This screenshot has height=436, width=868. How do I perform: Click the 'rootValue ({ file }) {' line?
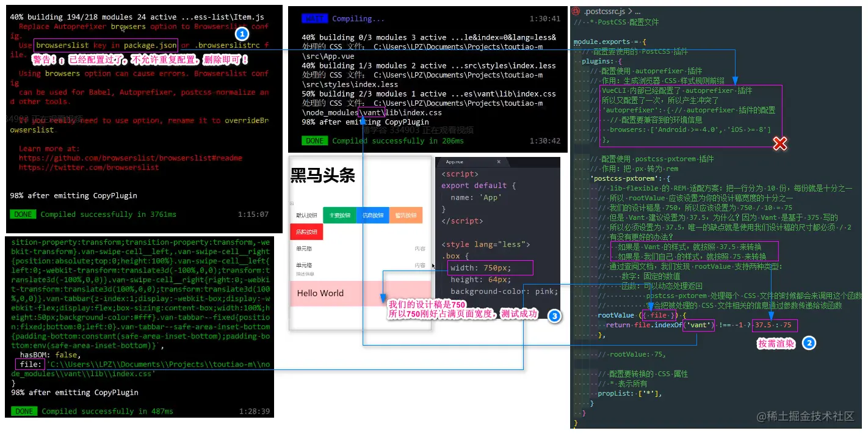[x=642, y=315]
